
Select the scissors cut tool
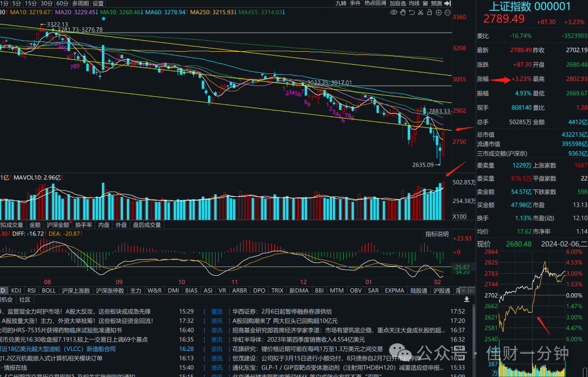click(x=421, y=13)
